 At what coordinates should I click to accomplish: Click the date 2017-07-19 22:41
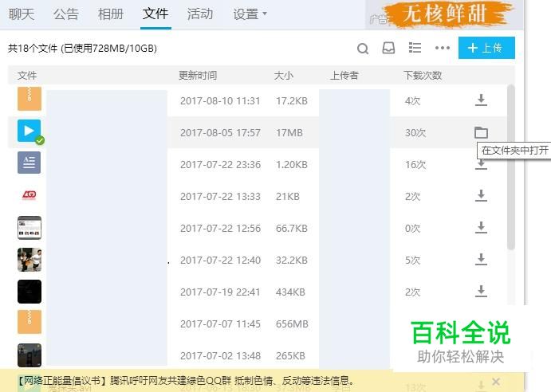coord(220,292)
